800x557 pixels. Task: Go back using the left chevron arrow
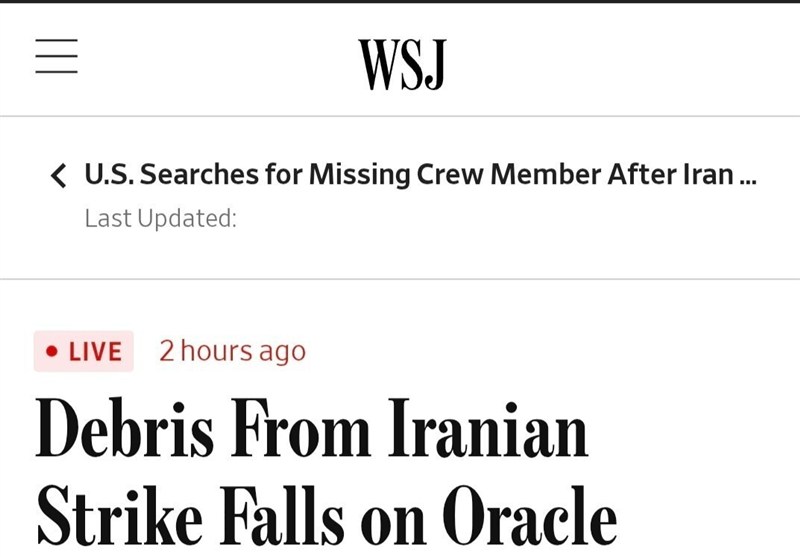(x=59, y=177)
